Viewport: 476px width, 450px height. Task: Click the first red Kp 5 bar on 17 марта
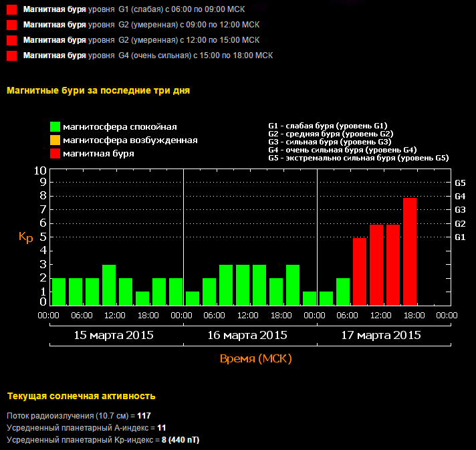click(360, 271)
